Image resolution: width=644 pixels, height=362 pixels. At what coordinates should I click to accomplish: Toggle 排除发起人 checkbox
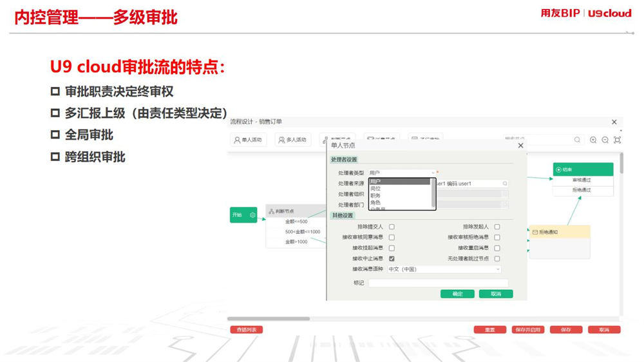497,227
